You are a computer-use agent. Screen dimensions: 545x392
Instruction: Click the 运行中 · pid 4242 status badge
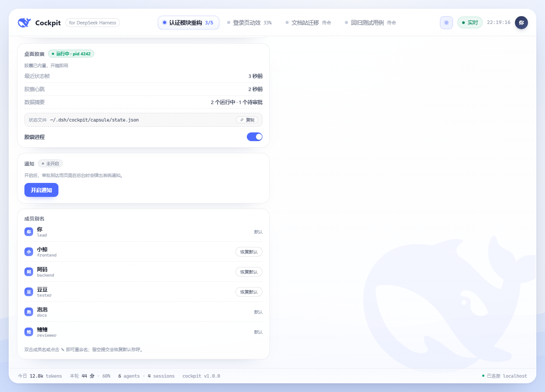coord(71,54)
